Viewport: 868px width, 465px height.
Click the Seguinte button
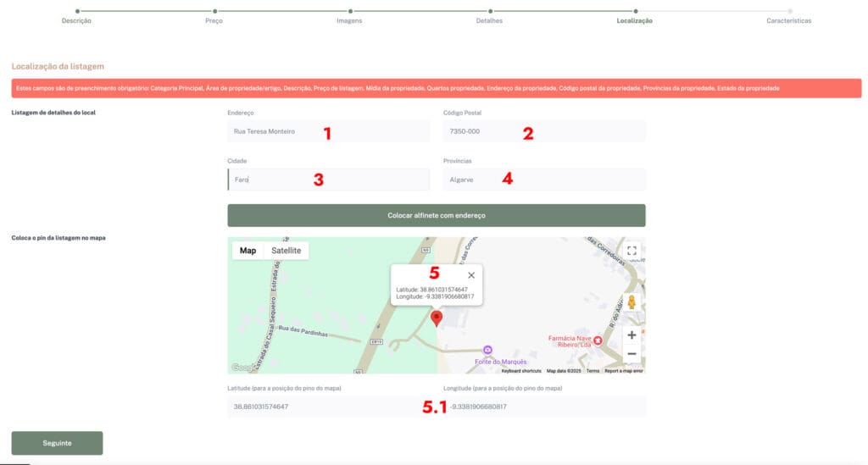point(57,443)
